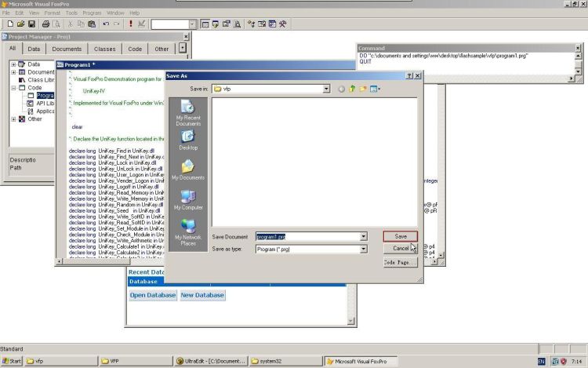This screenshot has height=368, width=588.
Task: Click the Command window scroll up arrow
Action: (x=578, y=56)
